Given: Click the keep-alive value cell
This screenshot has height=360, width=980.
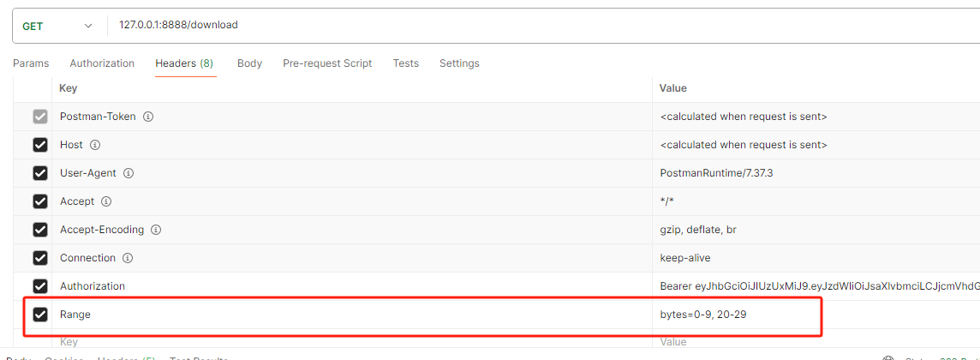Looking at the screenshot, I should coord(816,258).
